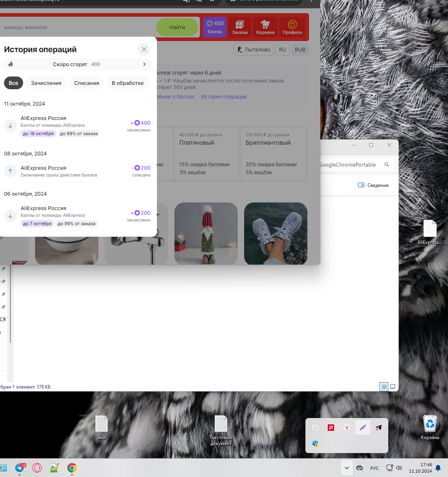Click the down arrow icon on the 06 октября entry
The image size is (448, 477).
10,216
